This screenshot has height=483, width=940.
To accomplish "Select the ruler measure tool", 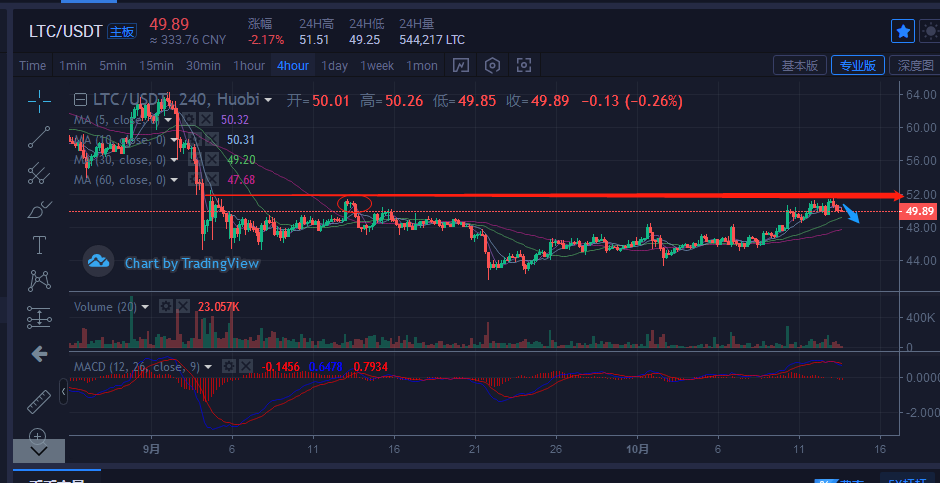I will tap(39, 402).
